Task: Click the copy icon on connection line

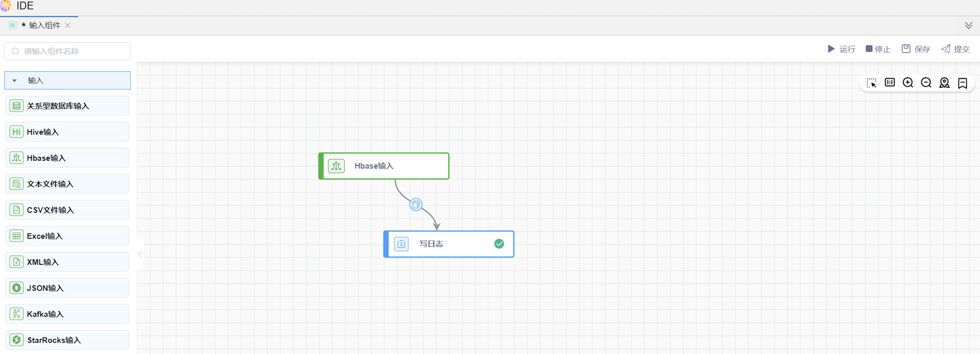Action: [416, 204]
